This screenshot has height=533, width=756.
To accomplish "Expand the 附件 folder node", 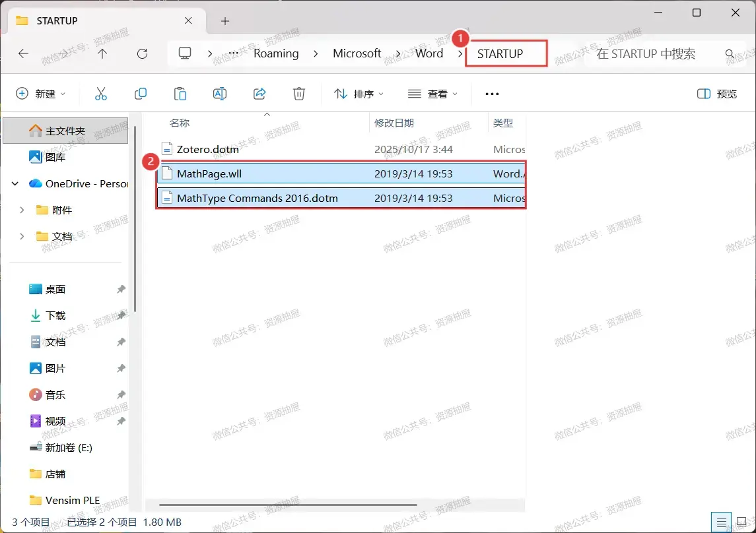I will pos(22,210).
